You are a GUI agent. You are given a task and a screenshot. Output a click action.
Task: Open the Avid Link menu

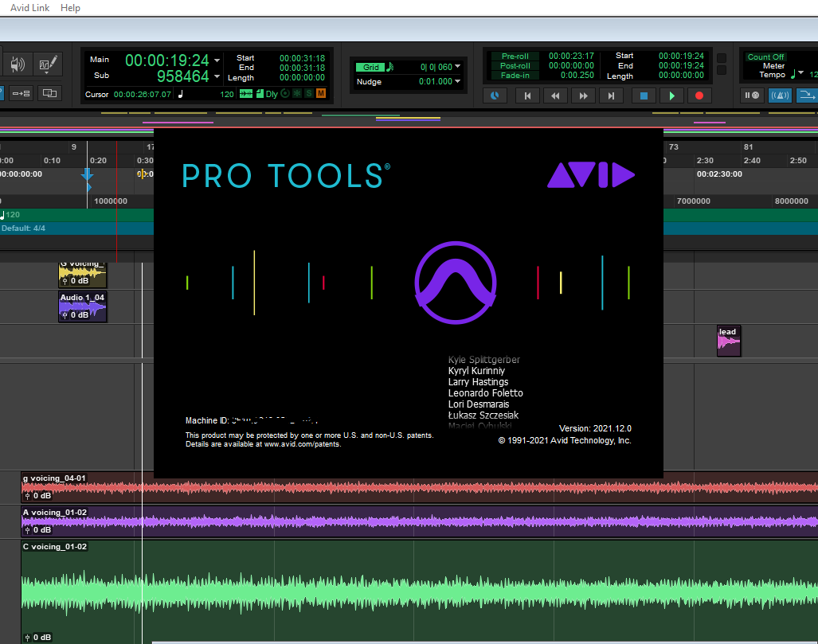(29, 8)
